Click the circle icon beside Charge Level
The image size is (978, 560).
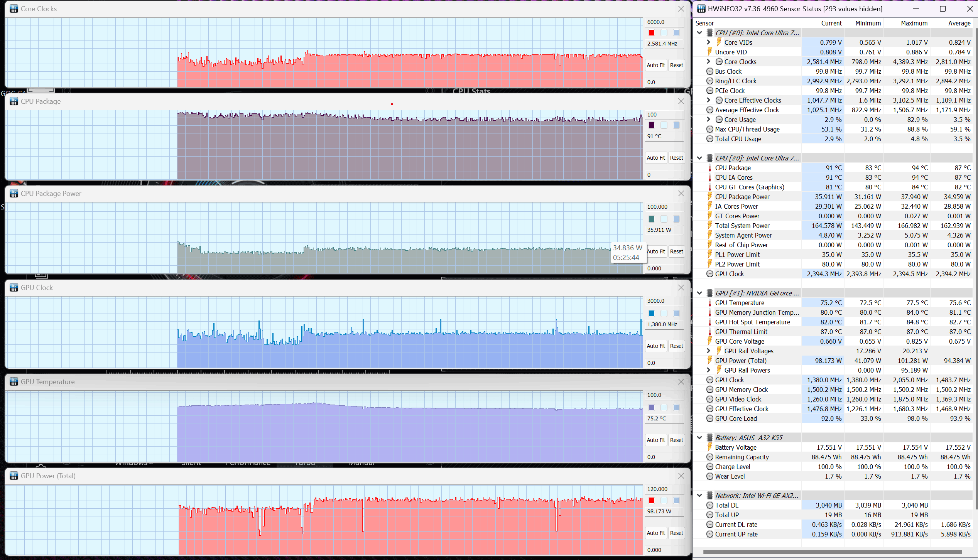coord(709,467)
